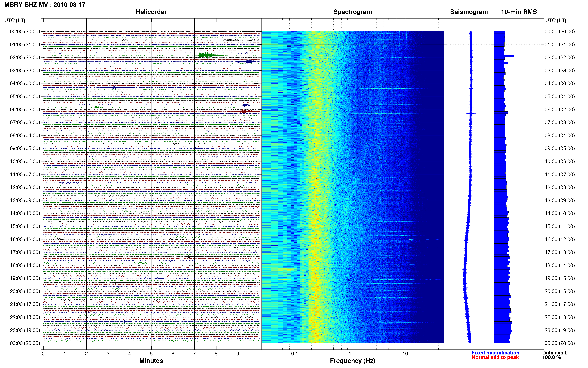The height and width of the screenshot is (368, 588).
Task: Click right-axis time label '13:00 (09:00)'
Action: [x=560, y=200]
